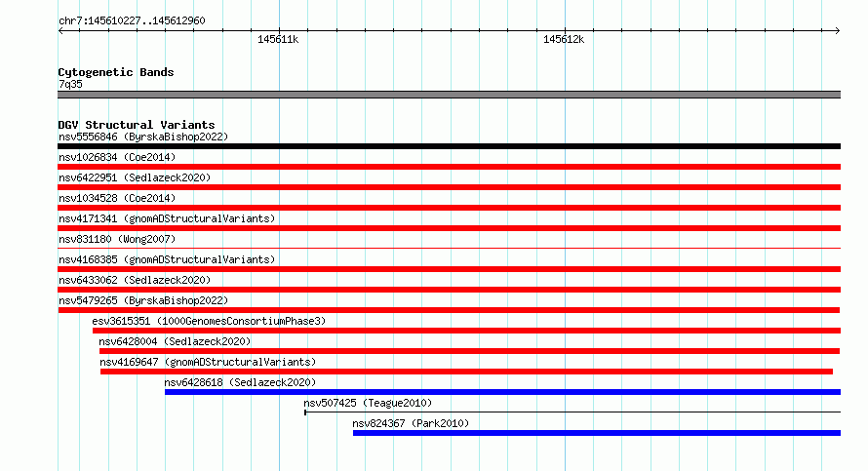Click the 145611k ruler tick label
This screenshot has width=868, height=471.
pos(278,39)
